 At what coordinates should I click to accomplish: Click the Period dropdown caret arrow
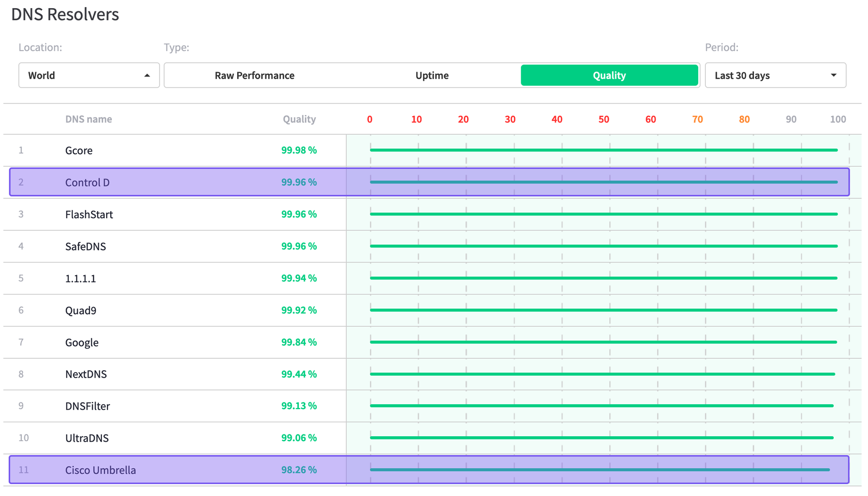coord(833,75)
